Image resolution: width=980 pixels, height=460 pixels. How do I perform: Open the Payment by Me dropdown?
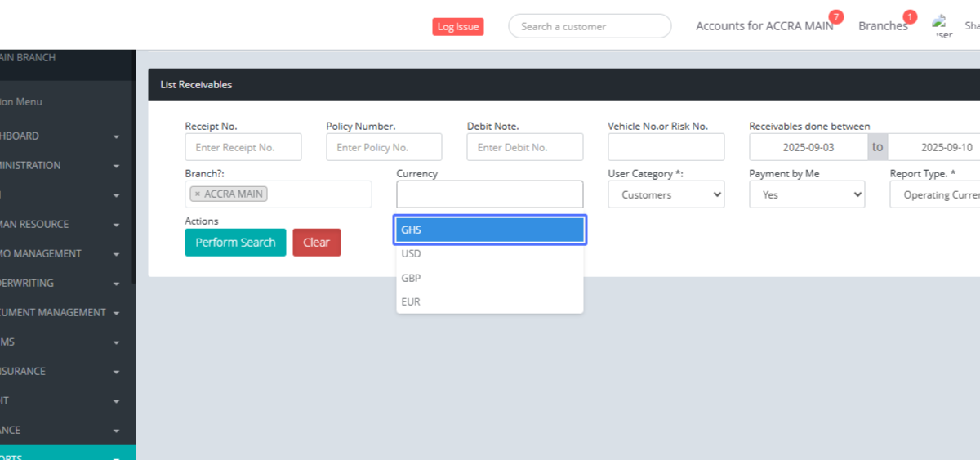tap(806, 194)
